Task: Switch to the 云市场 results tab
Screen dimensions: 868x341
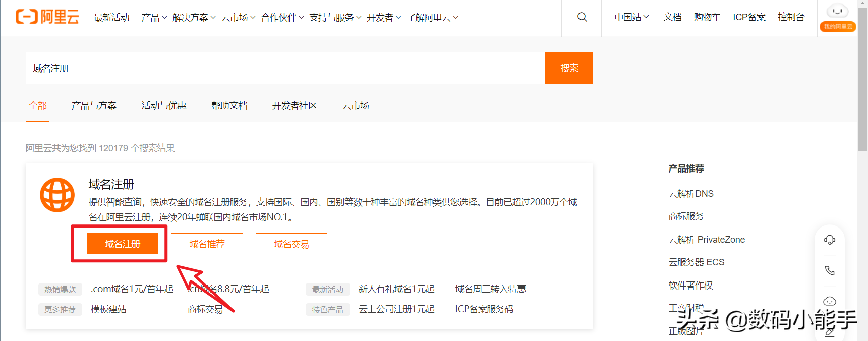Action: tap(356, 106)
